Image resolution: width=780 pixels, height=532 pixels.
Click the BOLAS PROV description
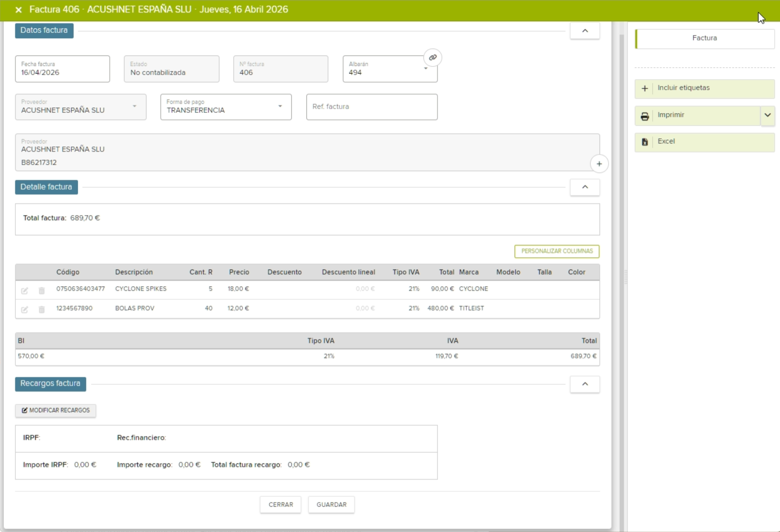[135, 308]
